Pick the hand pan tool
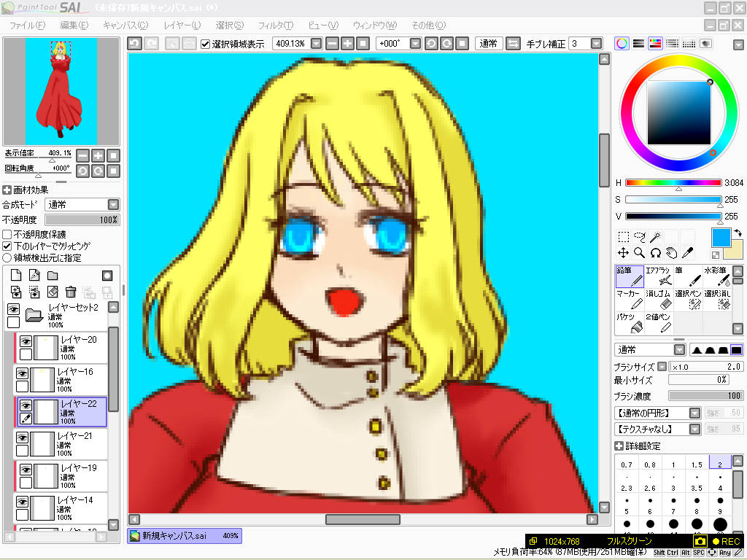747x560 pixels. 672,253
